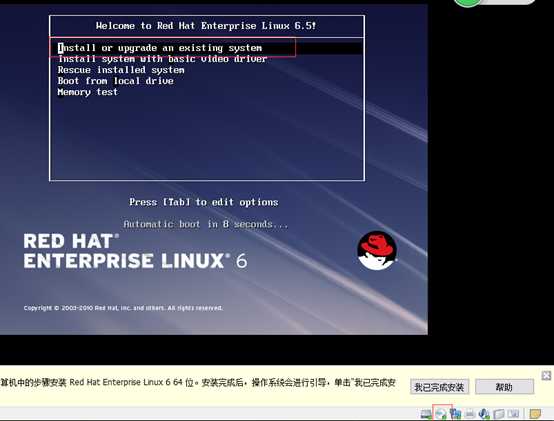Click the copyright notice text
The height and width of the screenshot is (421, 554).
[x=123, y=308]
